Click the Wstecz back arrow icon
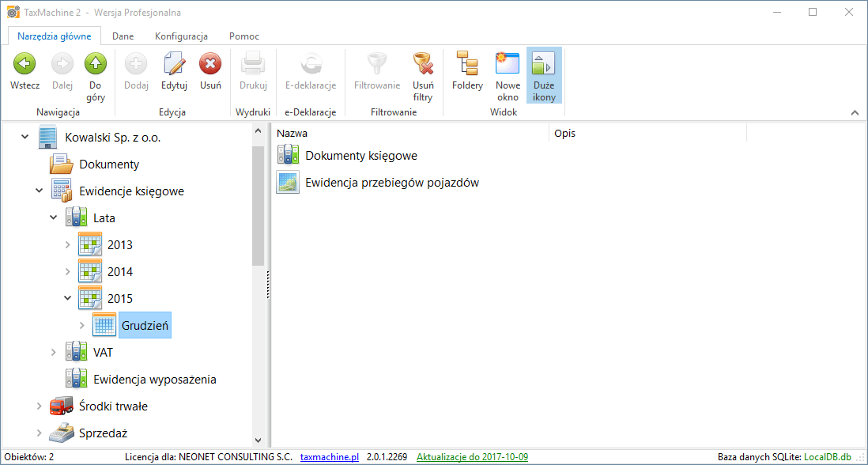This screenshot has width=868, height=465. [25, 65]
